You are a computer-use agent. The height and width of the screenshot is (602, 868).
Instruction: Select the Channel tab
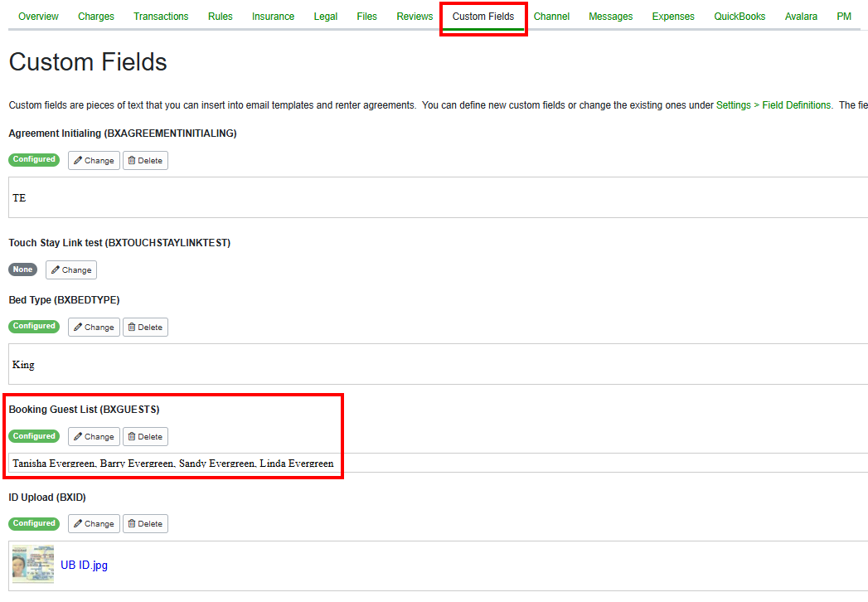coord(551,16)
